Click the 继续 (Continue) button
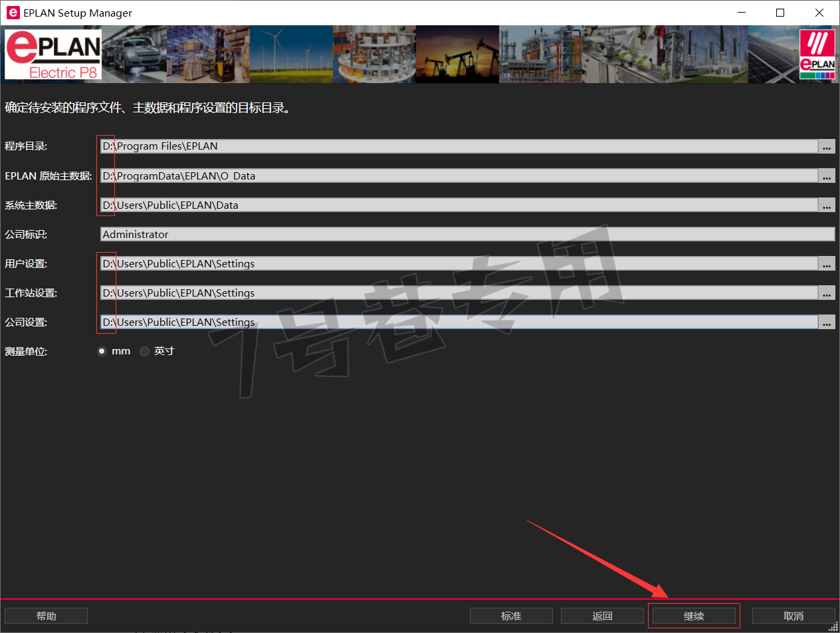The width and height of the screenshot is (840, 633). coord(694,616)
